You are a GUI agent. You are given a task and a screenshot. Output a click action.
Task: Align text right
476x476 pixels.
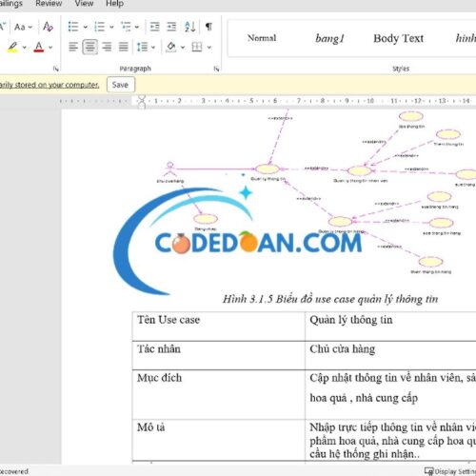pos(107,47)
